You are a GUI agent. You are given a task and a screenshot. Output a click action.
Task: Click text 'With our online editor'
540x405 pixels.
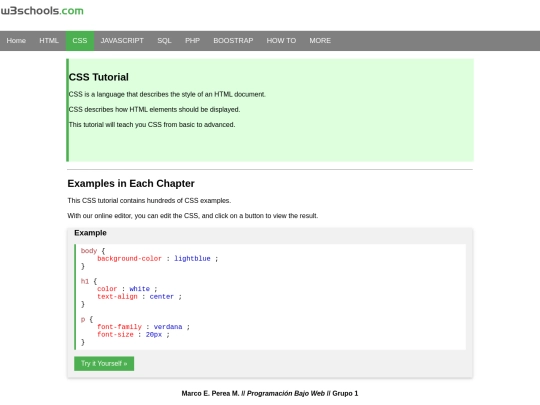click(x=99, y=216)
